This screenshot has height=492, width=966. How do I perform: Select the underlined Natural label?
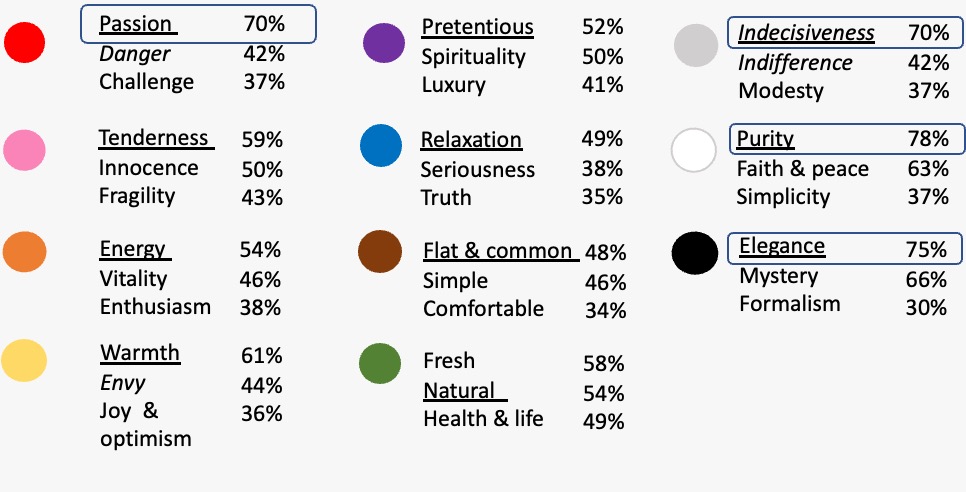[465, 390]
